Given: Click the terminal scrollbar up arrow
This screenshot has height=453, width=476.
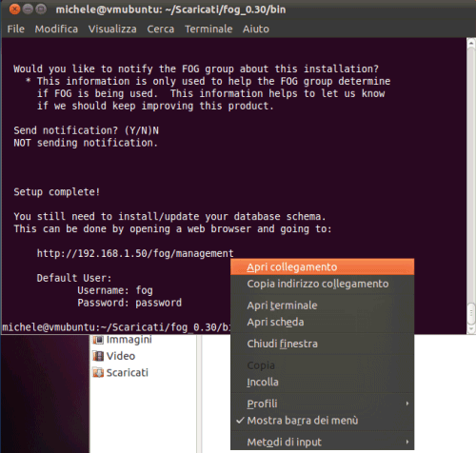Looking at the screenshot, I should [471, 44].
